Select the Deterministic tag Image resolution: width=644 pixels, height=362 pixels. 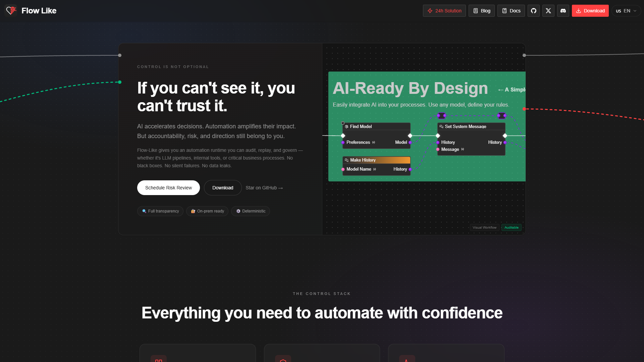click(x=250, y=211)
